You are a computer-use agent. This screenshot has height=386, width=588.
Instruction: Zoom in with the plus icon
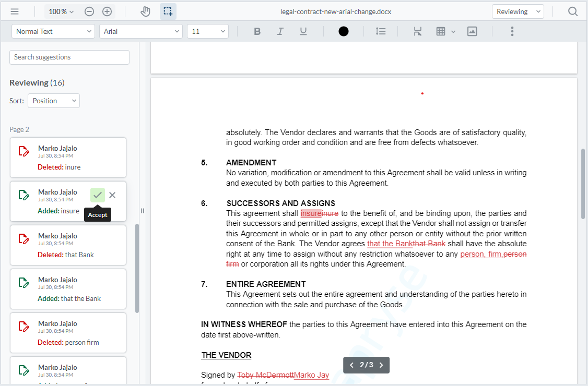coord(107,11)
